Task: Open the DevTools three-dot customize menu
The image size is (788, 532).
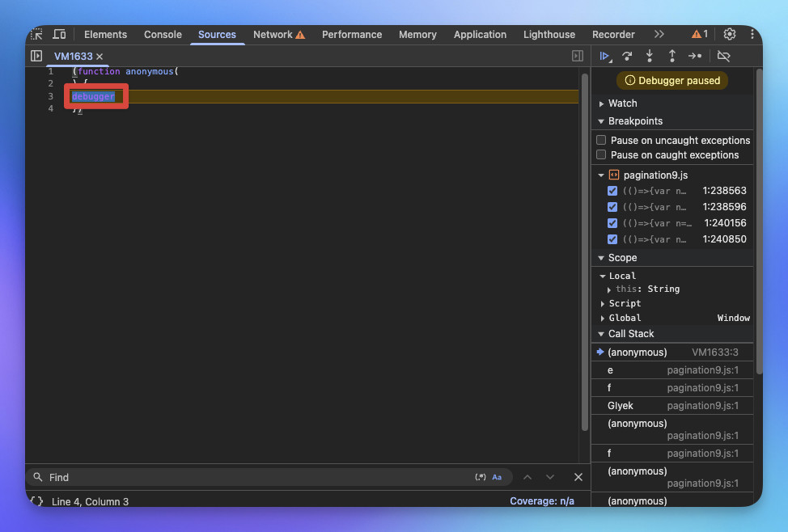Action: tap(752, 34)
